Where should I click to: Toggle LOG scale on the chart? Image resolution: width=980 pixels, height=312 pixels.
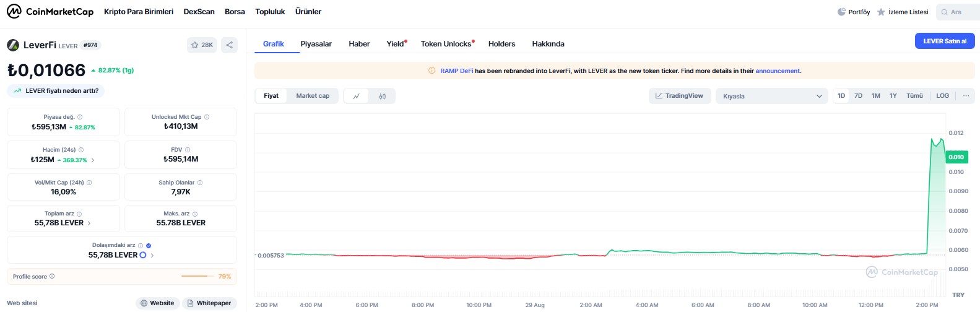pyautogui.click(x=942, y=96)
